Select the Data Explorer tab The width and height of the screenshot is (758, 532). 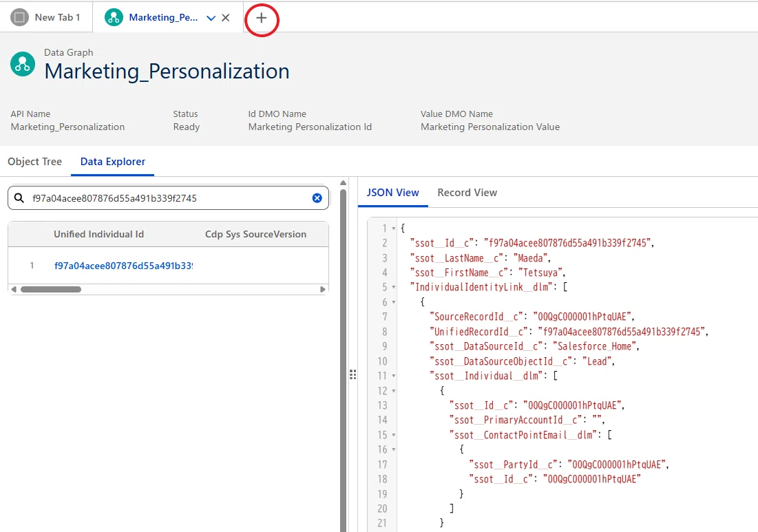click(113, 161)
